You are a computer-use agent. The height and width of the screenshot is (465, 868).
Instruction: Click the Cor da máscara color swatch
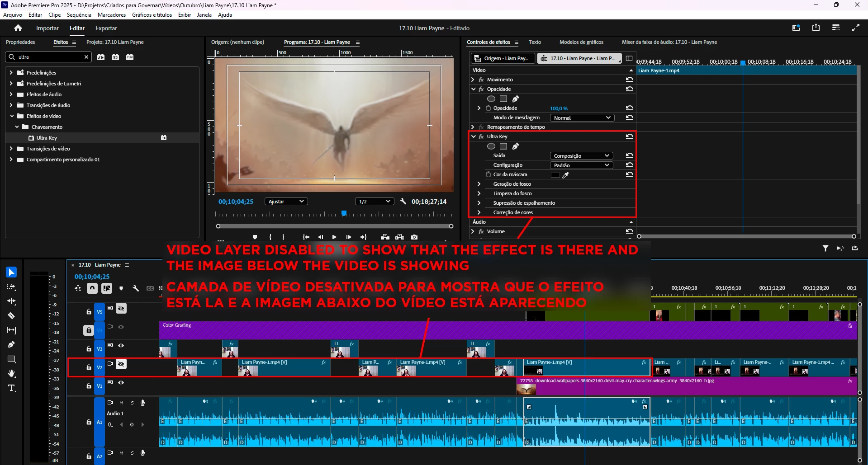[x=555, y=175]
